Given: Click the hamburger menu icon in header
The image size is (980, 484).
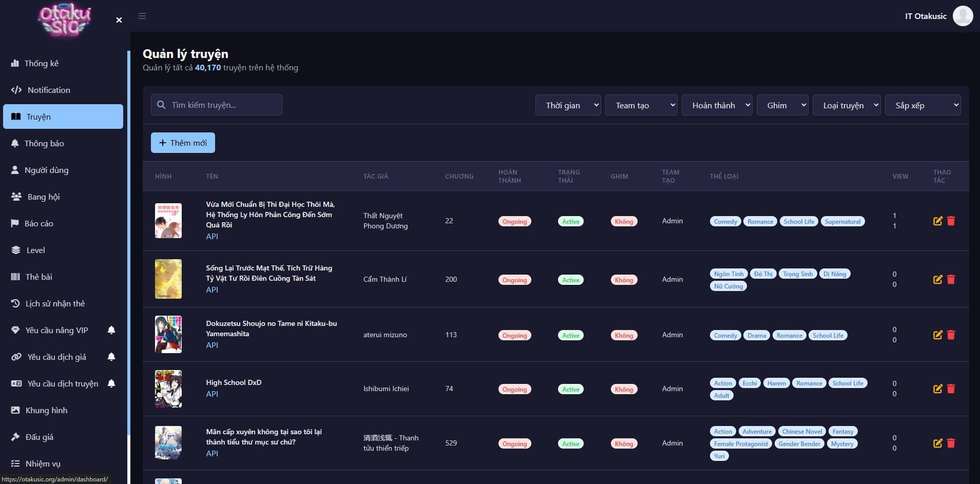Looking at the screenshot, I should point(142,16).
